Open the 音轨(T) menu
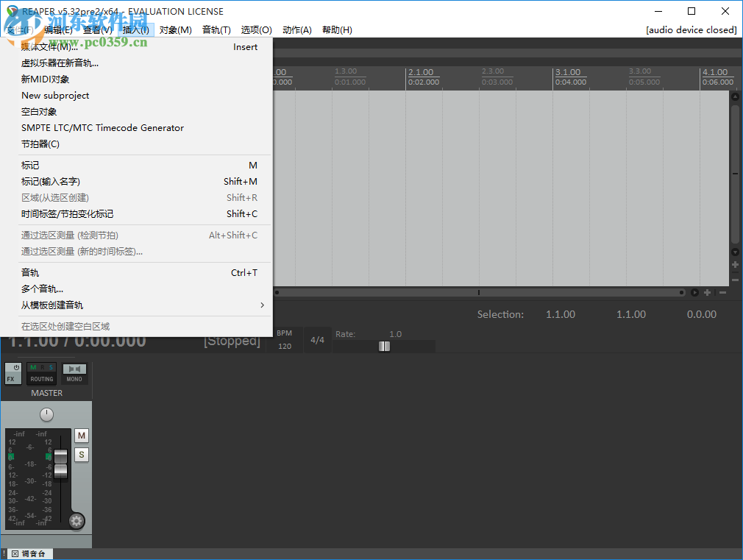 (x=216, y=30)
